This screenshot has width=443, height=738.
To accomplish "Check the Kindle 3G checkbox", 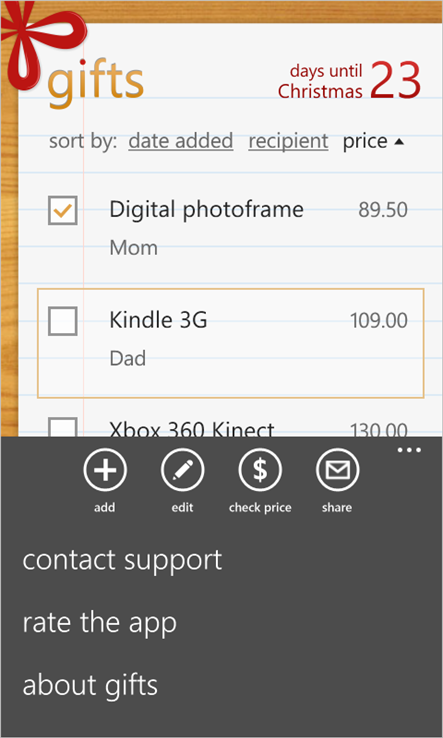I will coord(63,321).
